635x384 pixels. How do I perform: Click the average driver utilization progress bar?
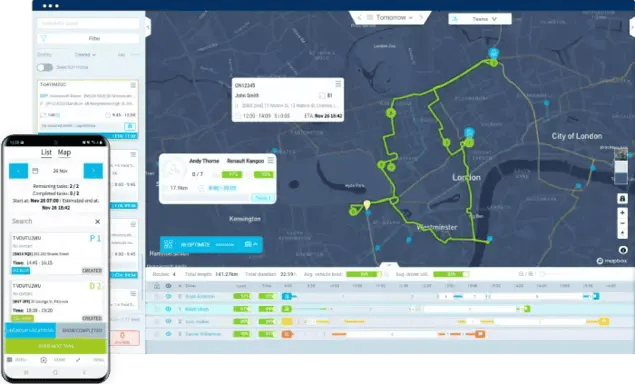tap(451, 274)
